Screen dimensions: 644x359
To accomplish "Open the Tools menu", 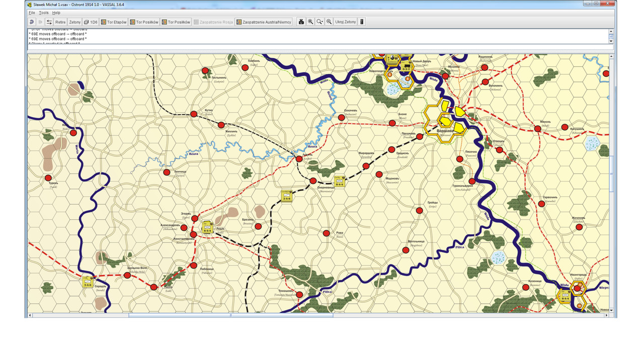I will (44, 13).
